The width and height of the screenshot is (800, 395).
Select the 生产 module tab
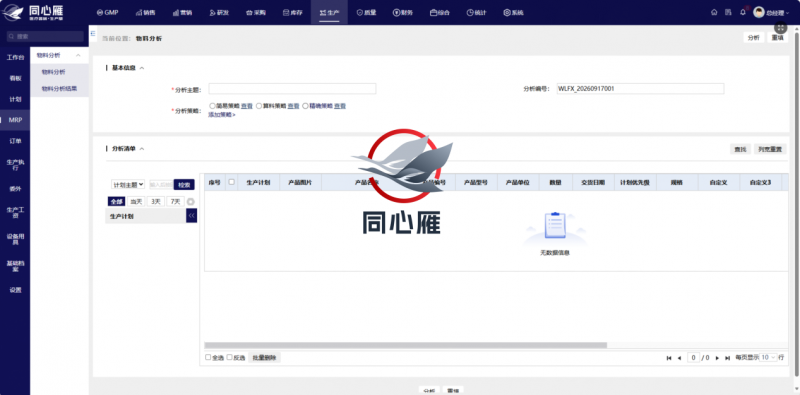[329, 13]
